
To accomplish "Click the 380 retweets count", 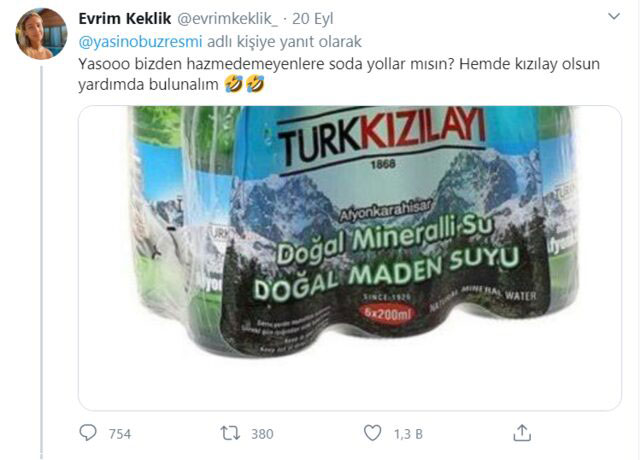I will click(262, 434).
